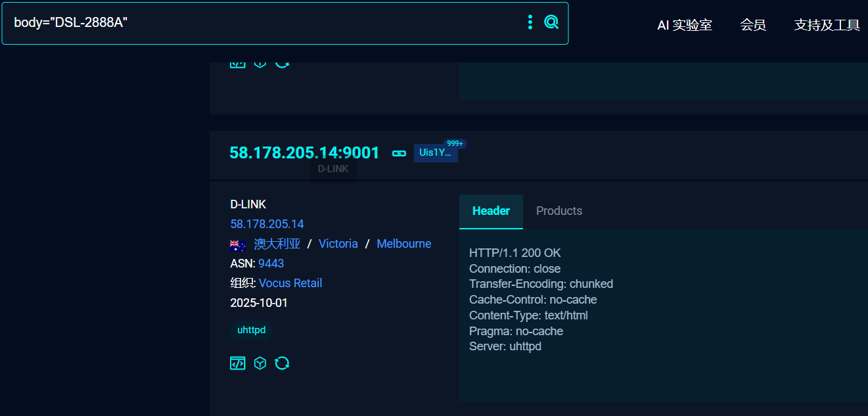
Task: Open website source code icon below uhttpd tag
Action: click(x=237, y=363)
